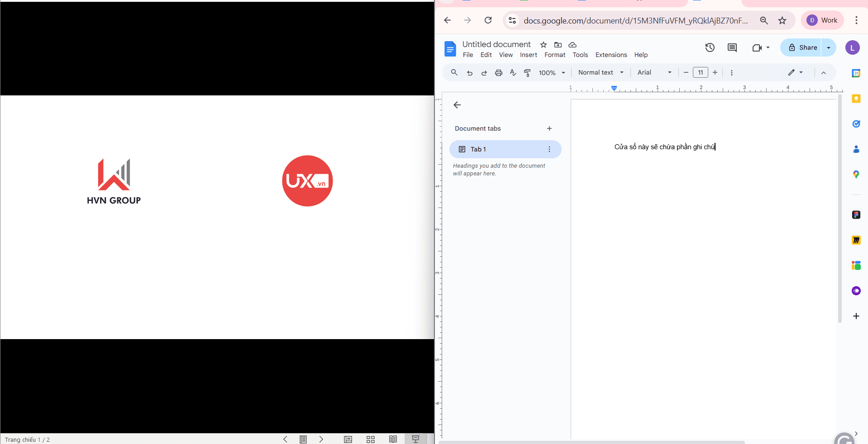The image size is (868, 444).
Task: Star the Untitled document
Action: 543,45
